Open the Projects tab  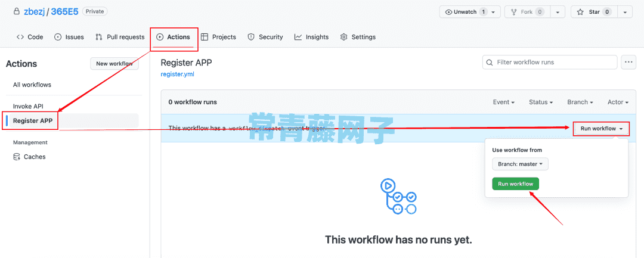[218, 37]
